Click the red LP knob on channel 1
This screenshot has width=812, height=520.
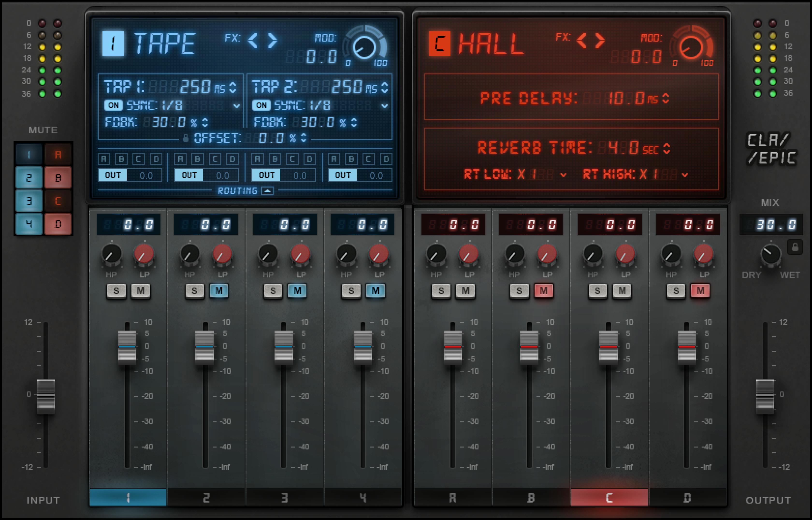click(x=144, y=254)
